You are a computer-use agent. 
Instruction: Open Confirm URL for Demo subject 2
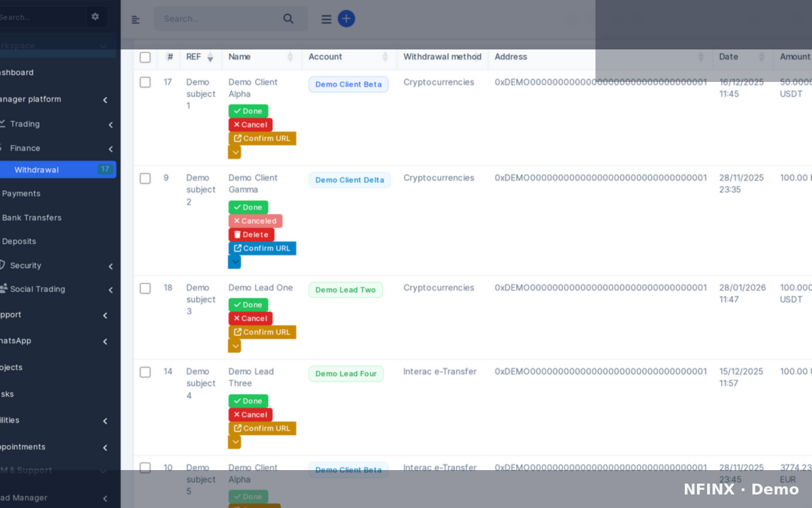click(262, 248)
